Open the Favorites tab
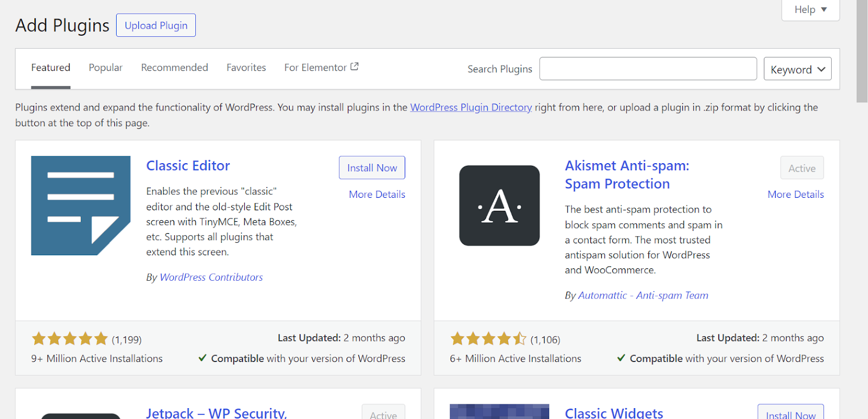 pos(246,68)
